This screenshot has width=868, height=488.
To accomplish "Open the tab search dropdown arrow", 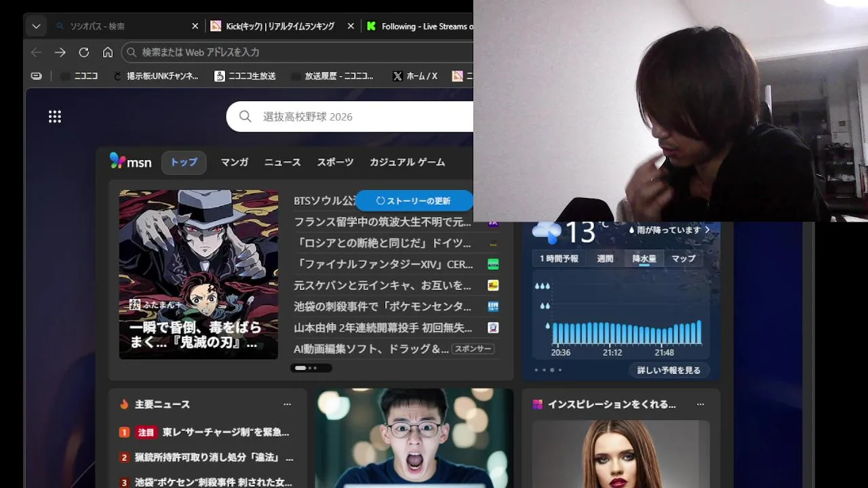I will coord(36,26).
